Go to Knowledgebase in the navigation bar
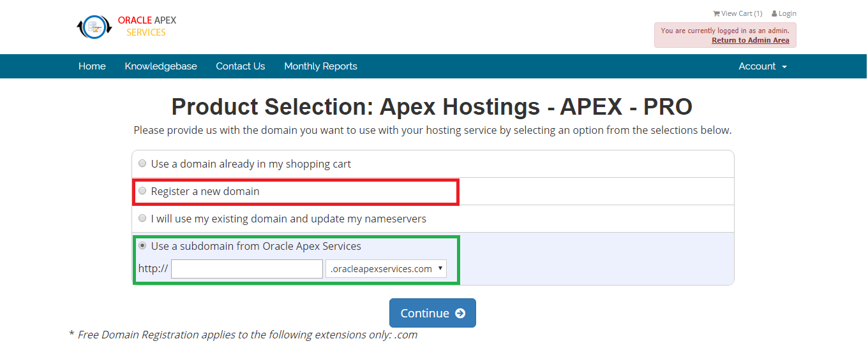The image size is (868, 355). tap(161, 66)
